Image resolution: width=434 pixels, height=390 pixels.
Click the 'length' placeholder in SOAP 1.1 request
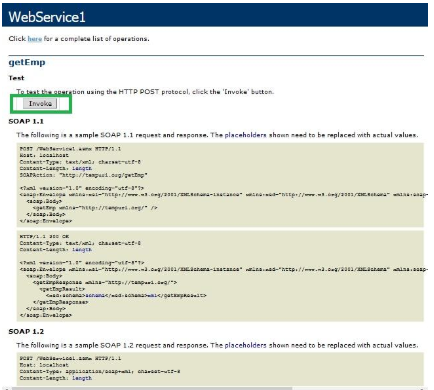pyautogui.click(x=82, y=168)
